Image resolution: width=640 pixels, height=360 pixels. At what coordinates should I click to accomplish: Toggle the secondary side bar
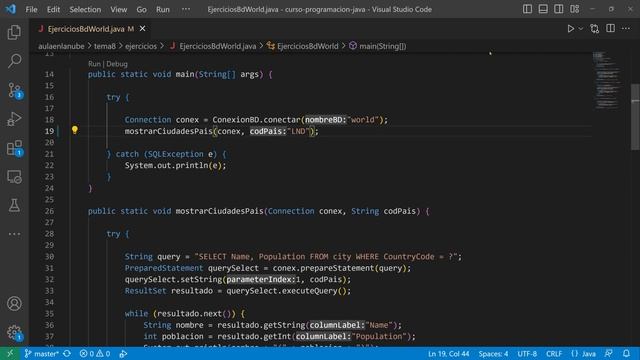click(559, 9)
